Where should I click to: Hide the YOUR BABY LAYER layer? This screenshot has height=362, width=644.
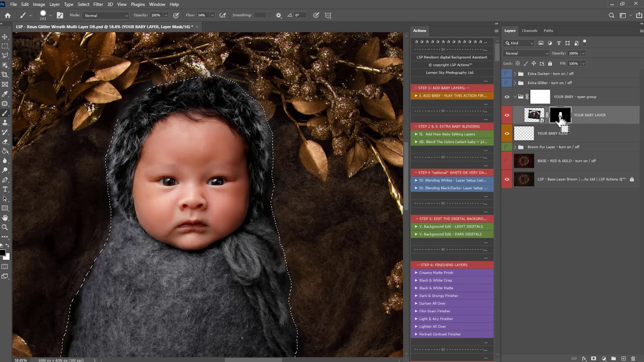[507, 115]
